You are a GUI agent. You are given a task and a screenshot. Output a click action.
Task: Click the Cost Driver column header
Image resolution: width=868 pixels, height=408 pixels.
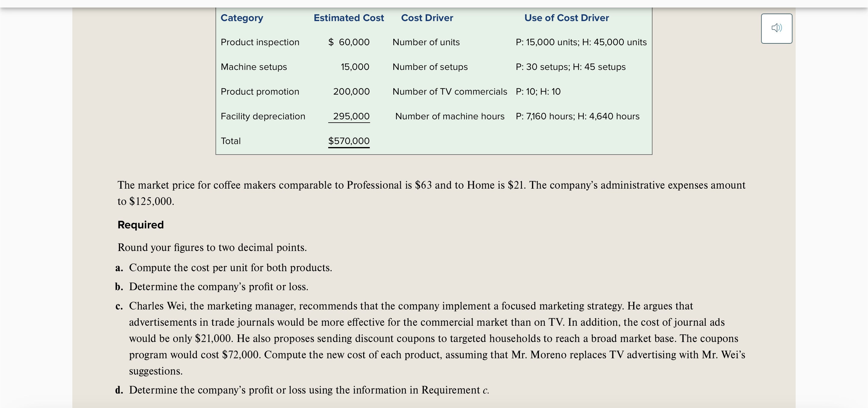[427, 18]
